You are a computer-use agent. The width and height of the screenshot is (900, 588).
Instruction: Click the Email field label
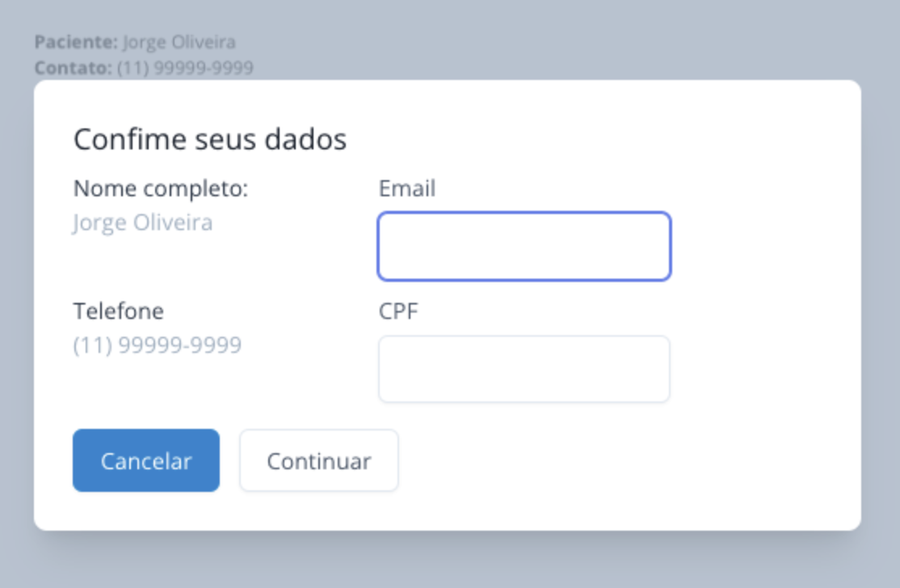(407, 189)
